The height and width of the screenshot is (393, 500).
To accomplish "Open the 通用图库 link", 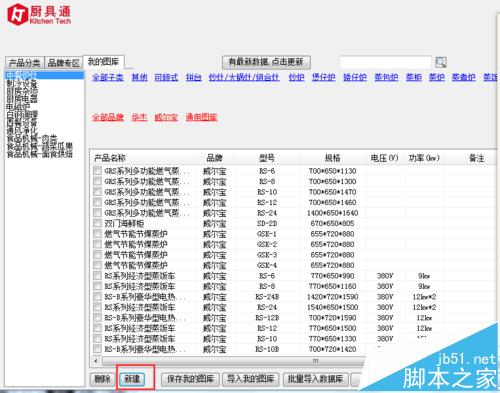I will [202, 117].
